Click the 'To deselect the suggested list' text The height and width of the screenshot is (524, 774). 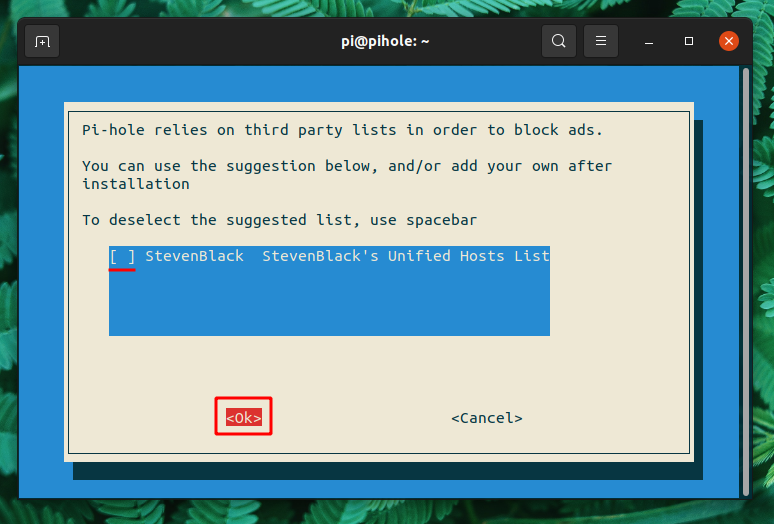point(279,220)
